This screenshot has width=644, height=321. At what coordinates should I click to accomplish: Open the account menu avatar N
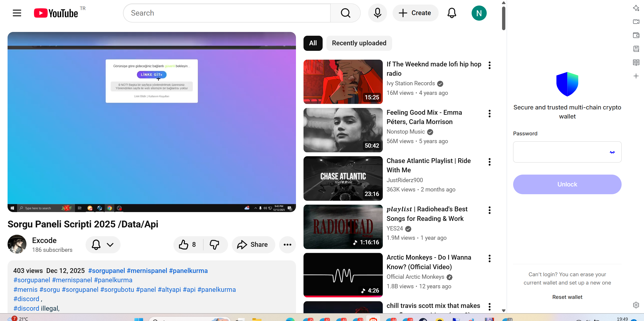pos(479,13)
